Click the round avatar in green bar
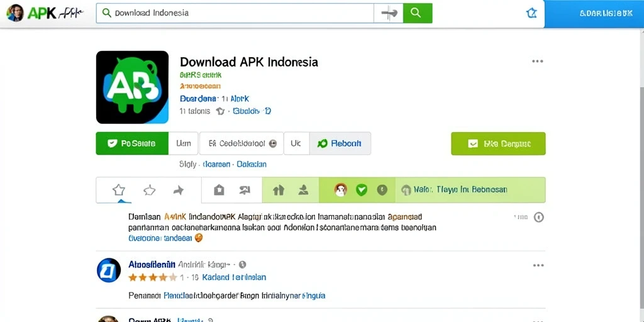 pyautogui.click(x=340, y=190)
